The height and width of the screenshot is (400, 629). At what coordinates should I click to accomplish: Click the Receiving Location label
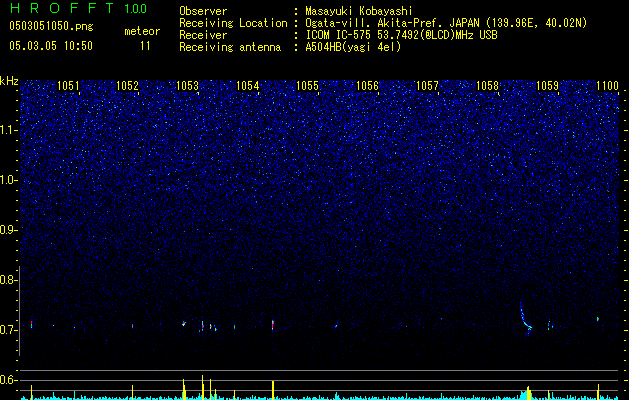point(233,23)
